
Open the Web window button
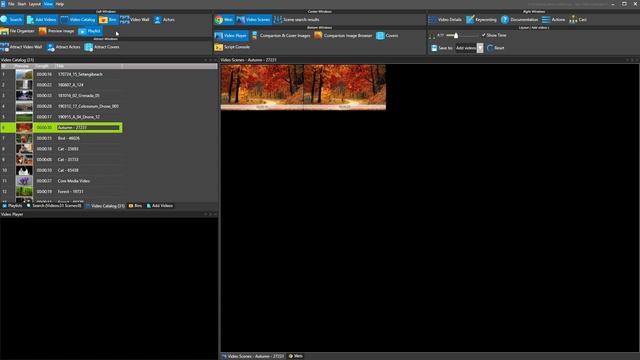coord(224,20)
